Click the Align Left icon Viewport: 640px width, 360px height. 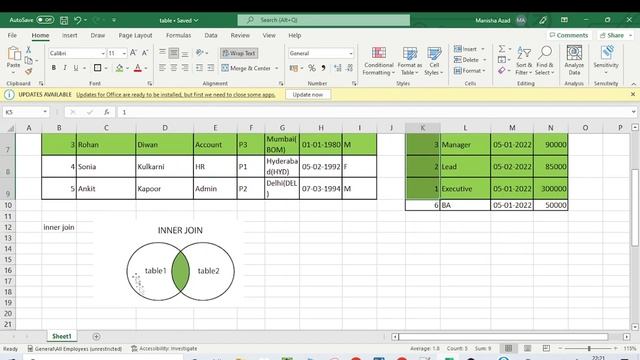[162, 68]
